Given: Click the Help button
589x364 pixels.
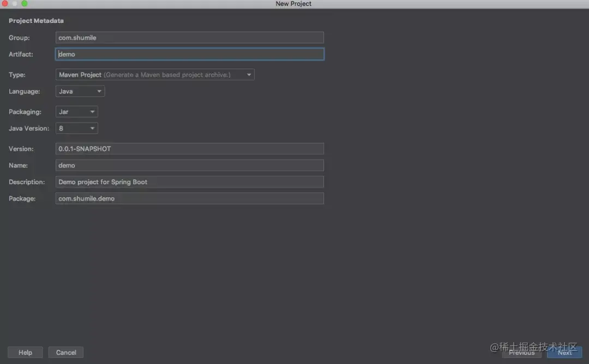Looking at the screenshot, I should click(25, 353).
